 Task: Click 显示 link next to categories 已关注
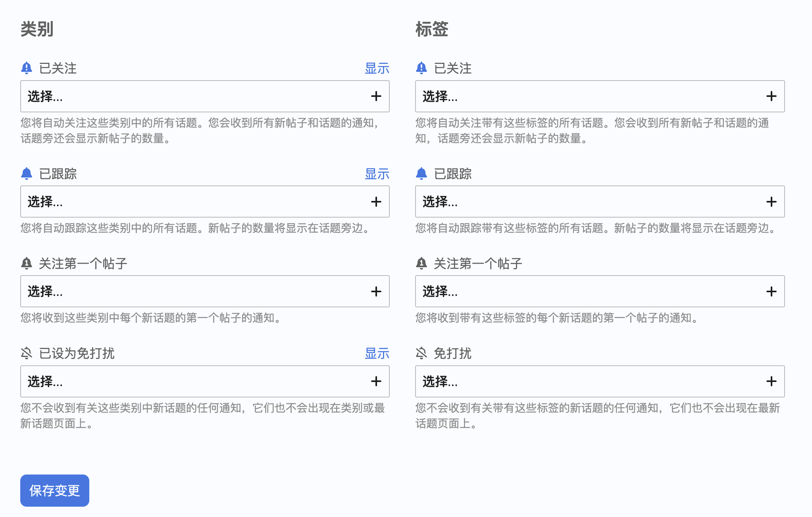click(377, 68)
